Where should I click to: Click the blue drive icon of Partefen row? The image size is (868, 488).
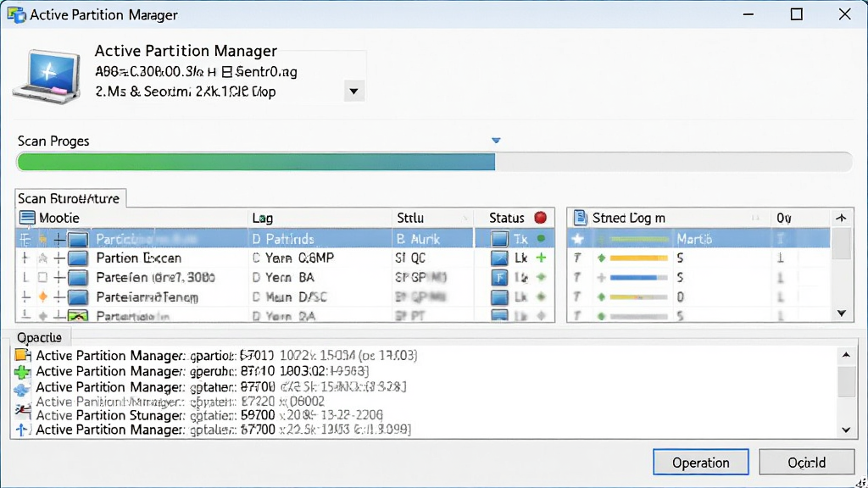(x=77, y=278)
